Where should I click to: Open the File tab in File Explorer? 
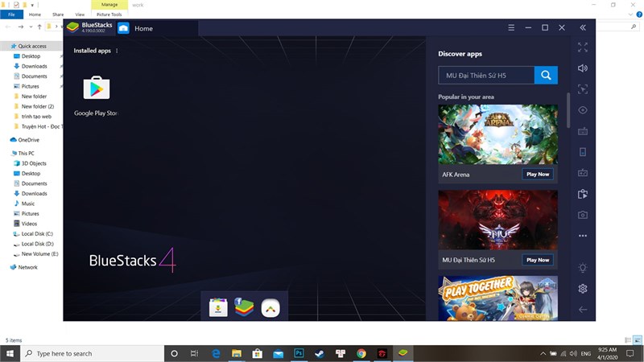pos(11,14)
